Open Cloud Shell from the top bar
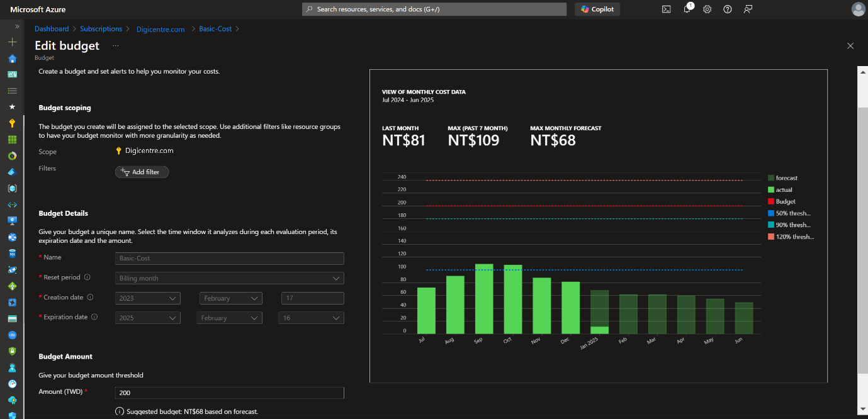The image size is (868, 419). [666, 9]
